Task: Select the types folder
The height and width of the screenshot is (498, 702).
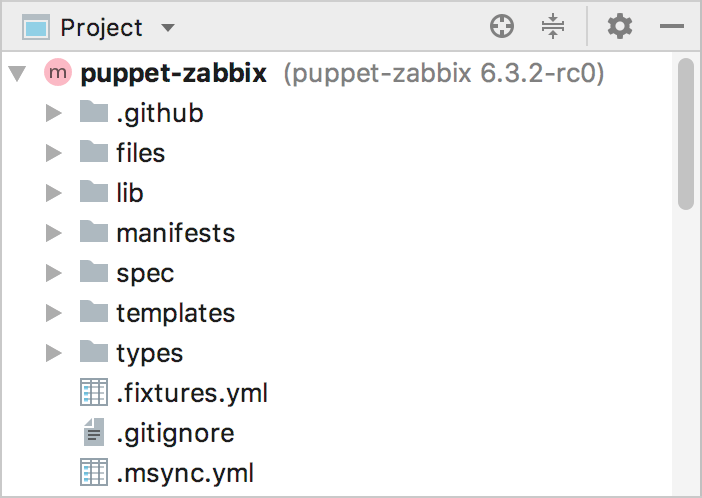Action: pyautogui.click(x=149, y=353)
